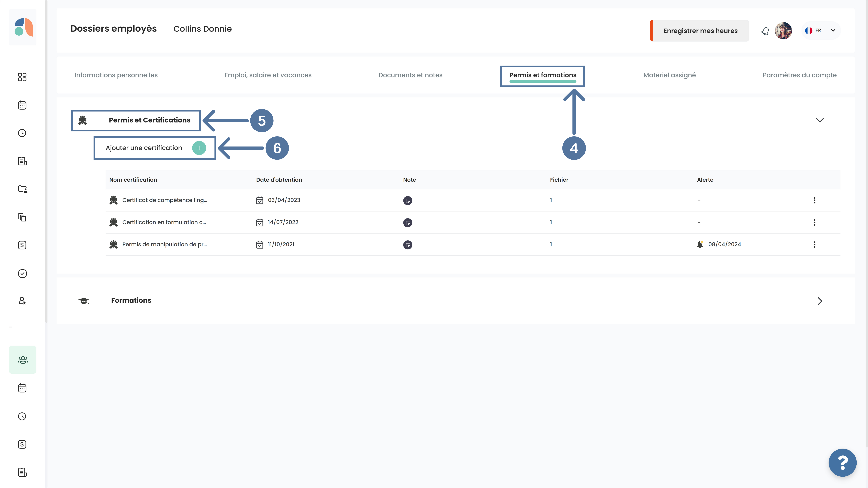Image resolution: width=868 pixels, height=488 pixels.
Task: Select the highlighted team group icon in sidebar
Action: [23, 360]
